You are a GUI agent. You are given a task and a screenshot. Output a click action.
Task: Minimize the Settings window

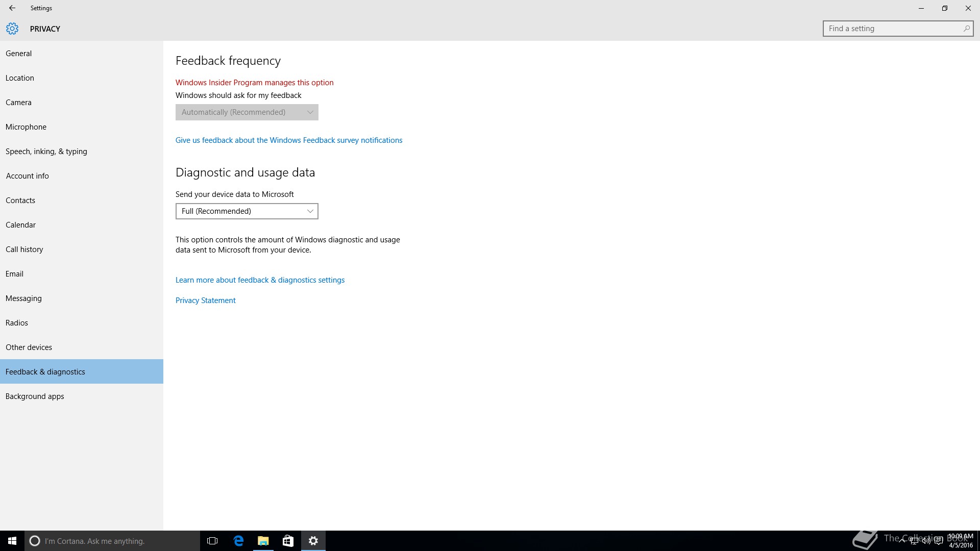click(921, 8)
